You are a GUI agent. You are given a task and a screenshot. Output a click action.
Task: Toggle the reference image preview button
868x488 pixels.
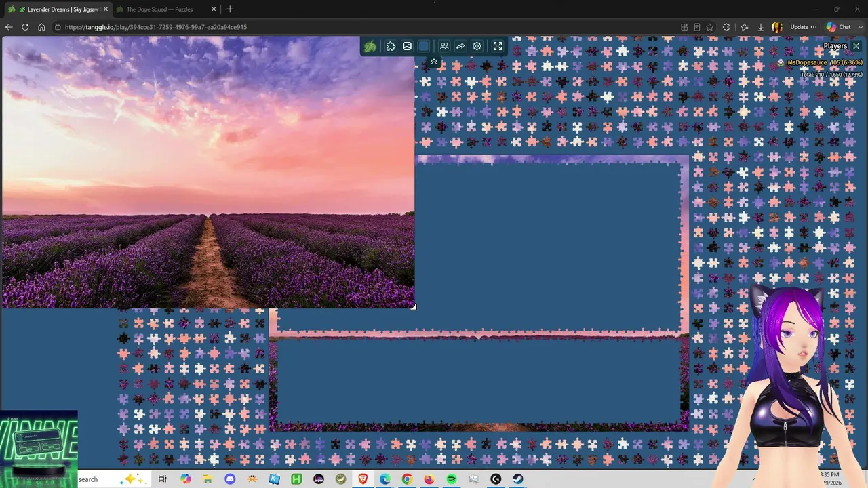pyautogui.click(x=407, y=46)
